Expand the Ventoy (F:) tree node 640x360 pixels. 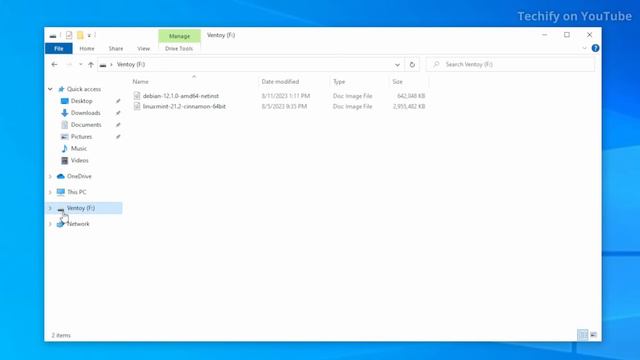(50, 208)
